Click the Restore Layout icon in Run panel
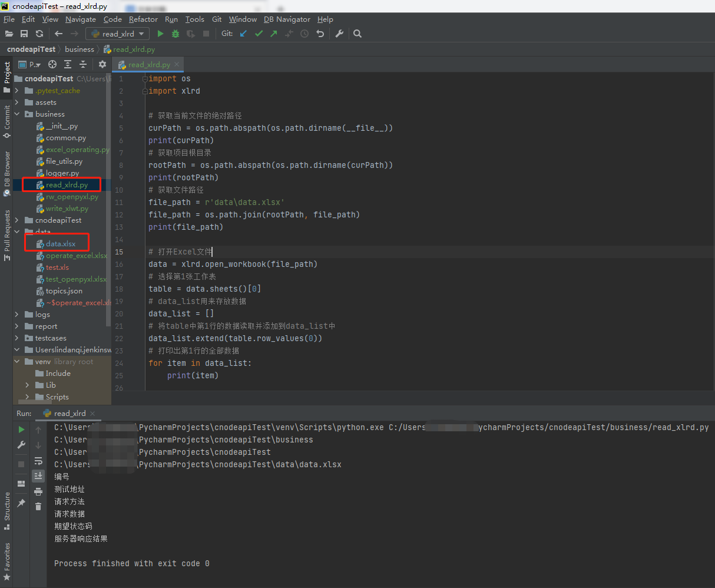The image size is (715, 588). [21, 484]
